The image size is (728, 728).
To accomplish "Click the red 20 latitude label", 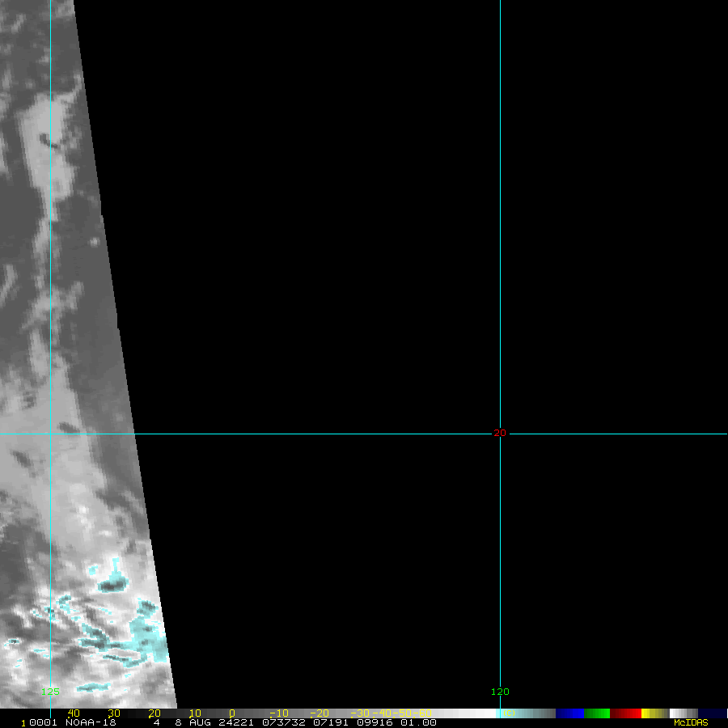I will click(x=500, y=434).
